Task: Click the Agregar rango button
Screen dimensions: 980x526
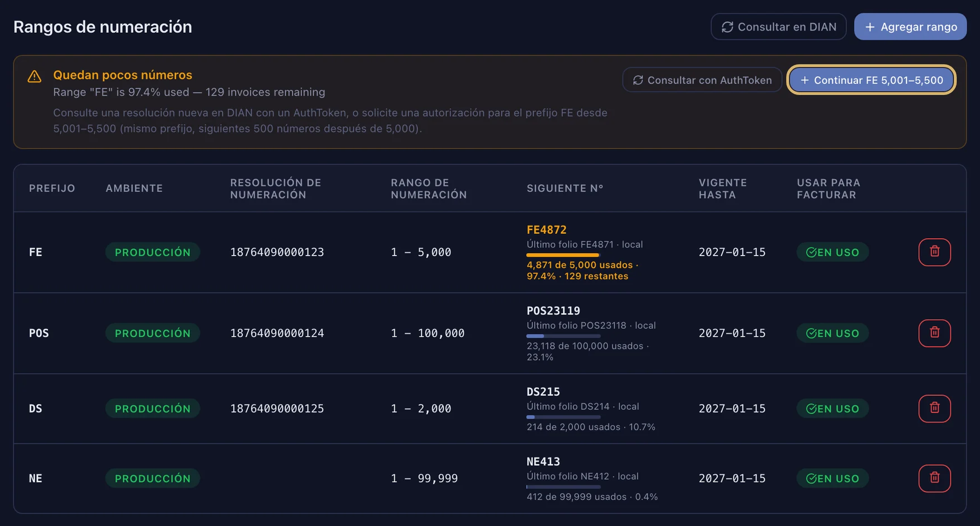Action: (x=910, y=27)
